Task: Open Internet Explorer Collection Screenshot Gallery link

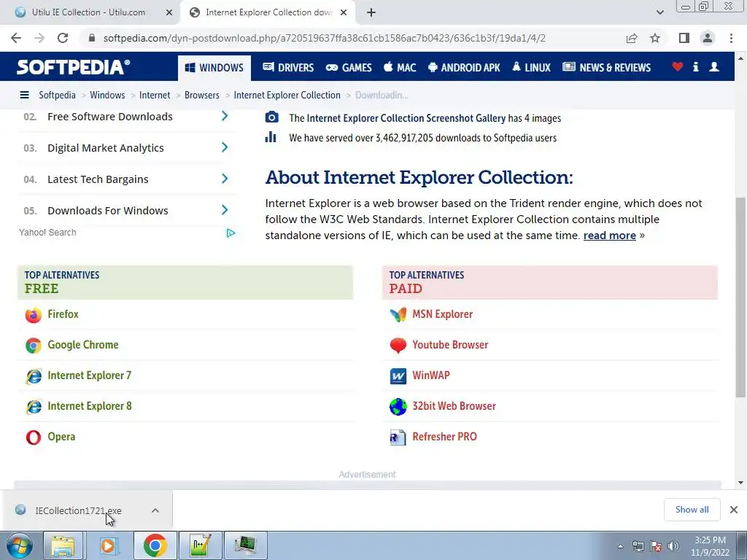Action: (x=406, y=118)
